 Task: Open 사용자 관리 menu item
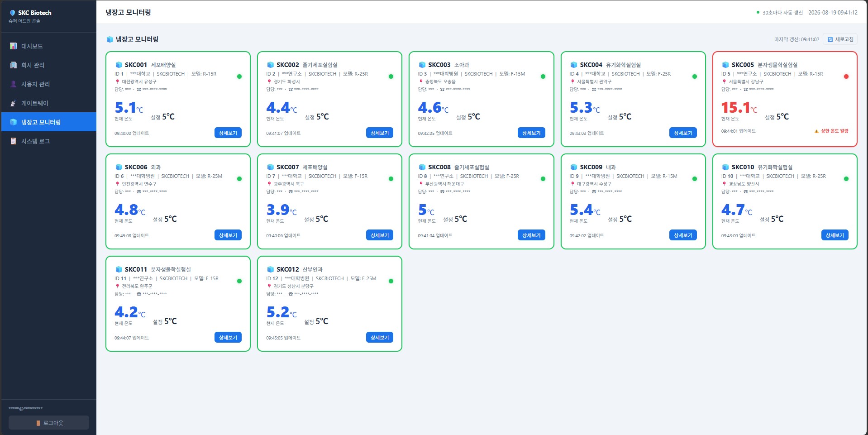click(x=48, y=84)
